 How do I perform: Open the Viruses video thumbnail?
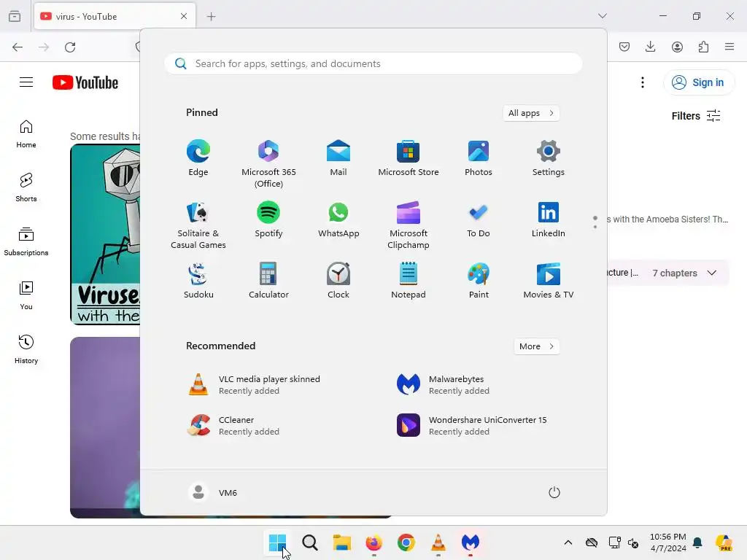pyautogui.click(x=105, y=234)
